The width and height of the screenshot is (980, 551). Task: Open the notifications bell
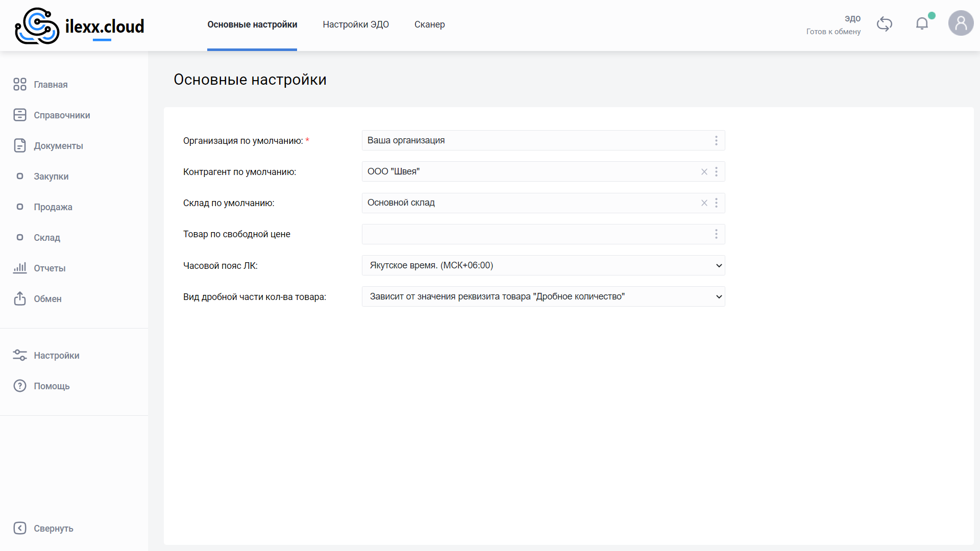pyautogui.click(x=922, y=23)
